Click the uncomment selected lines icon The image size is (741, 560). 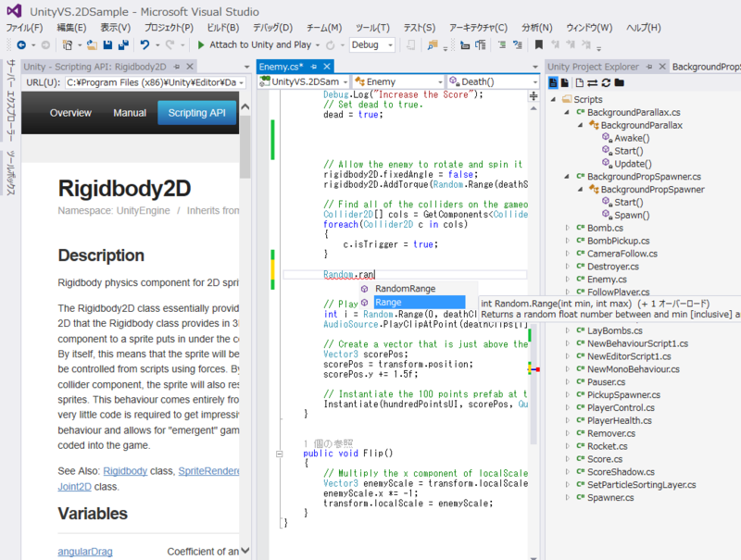tap(518, 44)
